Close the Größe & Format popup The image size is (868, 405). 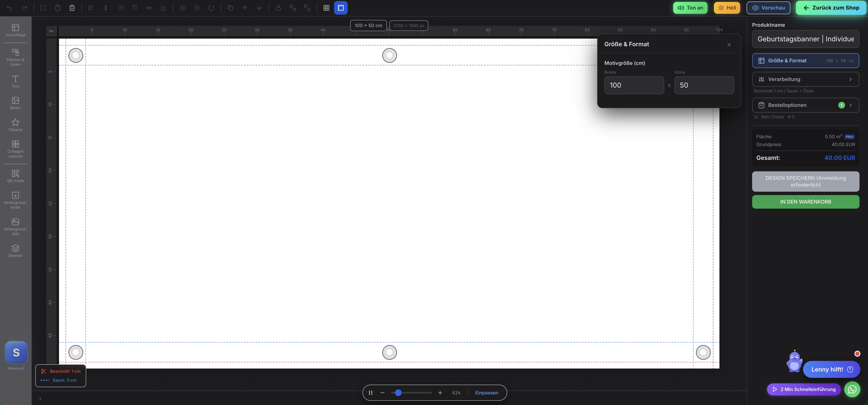729,44
